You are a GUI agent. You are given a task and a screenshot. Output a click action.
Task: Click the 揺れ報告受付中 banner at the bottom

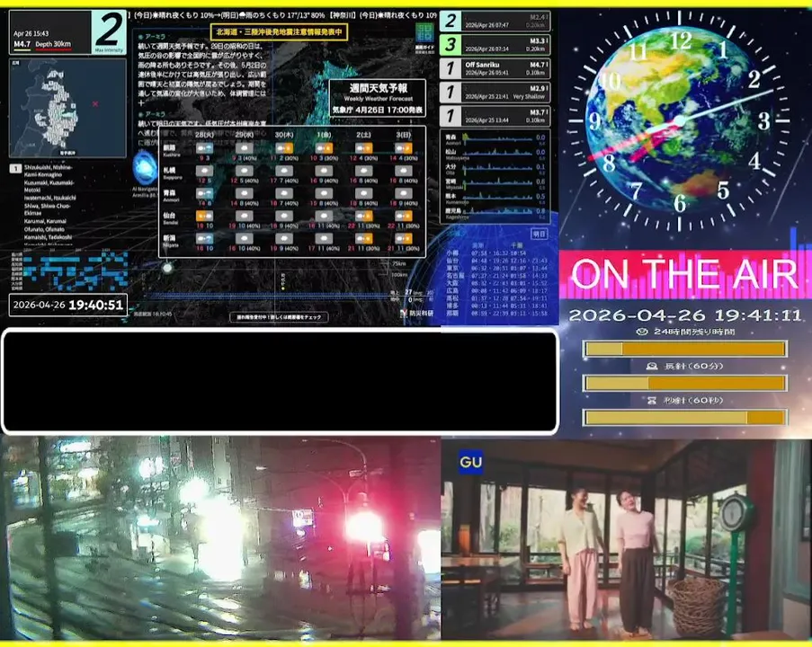pos(279,317)
